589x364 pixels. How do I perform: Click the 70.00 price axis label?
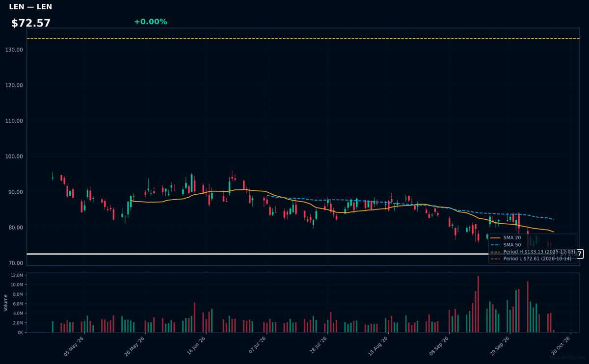(16, 263)
